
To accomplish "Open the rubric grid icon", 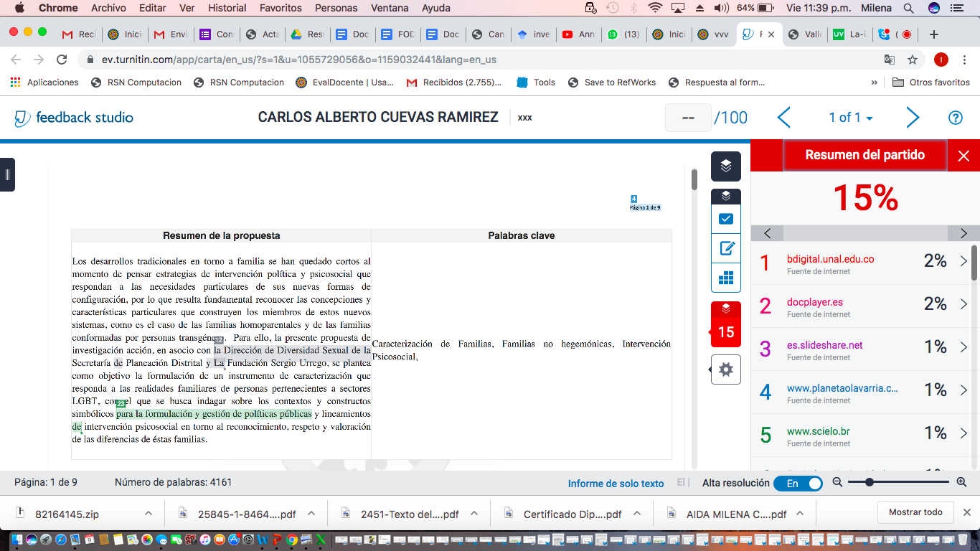I will pos(726,278).
